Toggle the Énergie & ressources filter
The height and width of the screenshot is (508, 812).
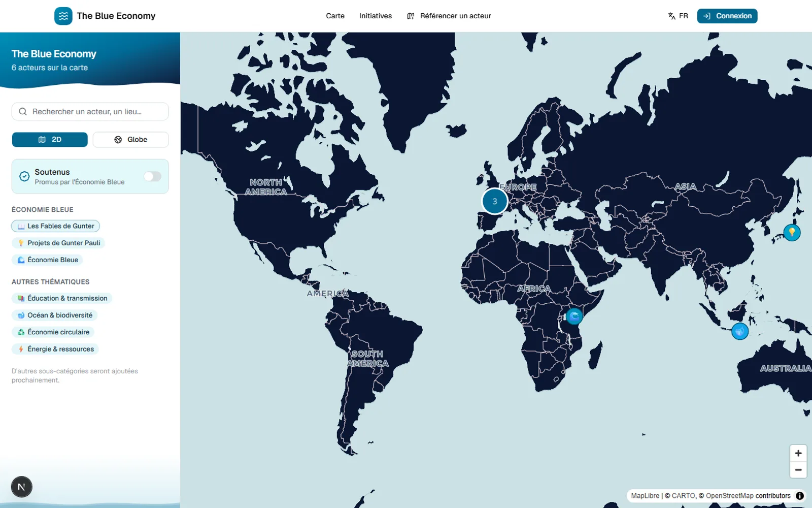click(x=55, y=349)
